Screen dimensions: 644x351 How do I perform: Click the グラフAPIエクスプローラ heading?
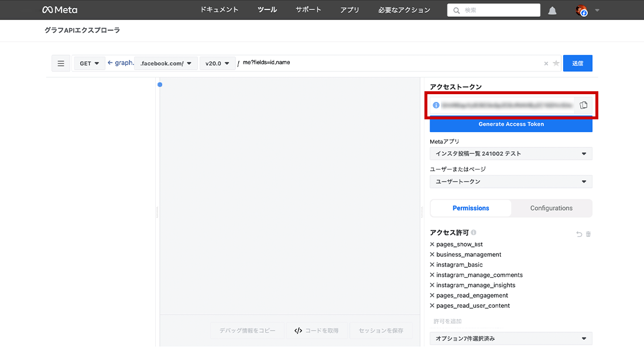point(82,30)
